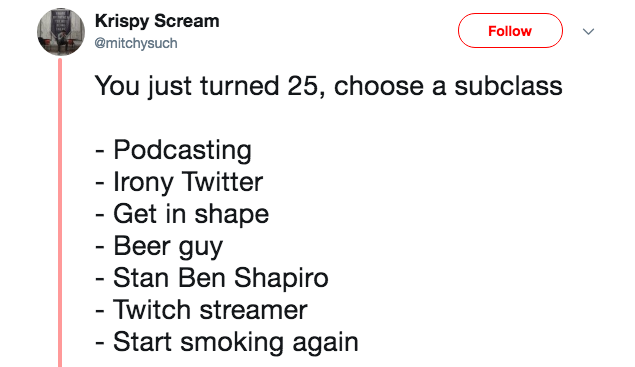The image size is (635, 367).
Task: Click the word "choose" in the tweet
Action: point(379,86)
